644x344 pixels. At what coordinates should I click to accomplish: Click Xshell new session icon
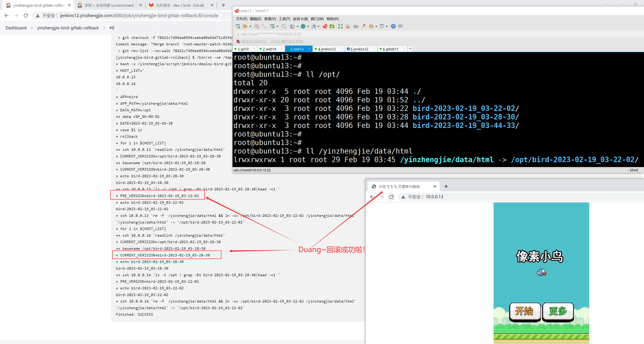[238, 26]
